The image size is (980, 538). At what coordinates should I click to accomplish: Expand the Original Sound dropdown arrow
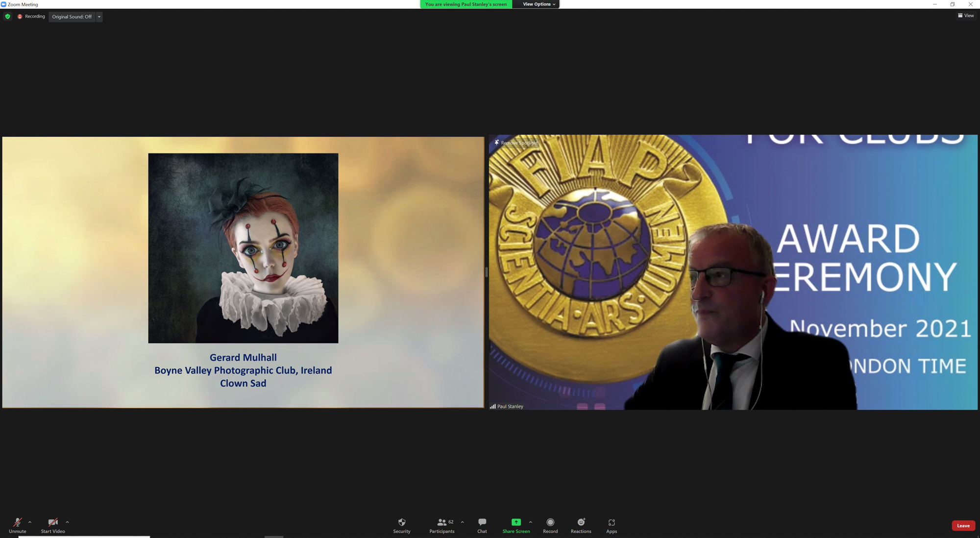point(99,17)
